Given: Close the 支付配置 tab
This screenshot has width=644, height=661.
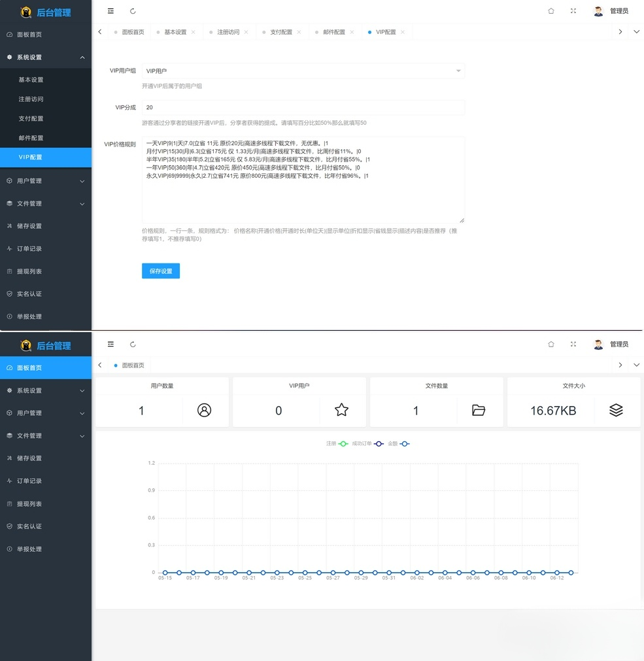Looking at the screenshot, I should click(299, 32).
